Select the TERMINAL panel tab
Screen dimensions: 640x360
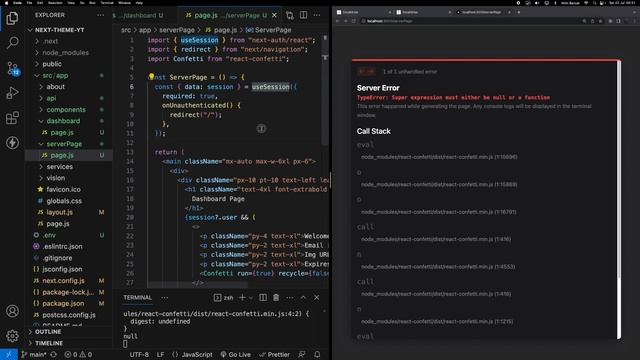click(x=138, y=298)
